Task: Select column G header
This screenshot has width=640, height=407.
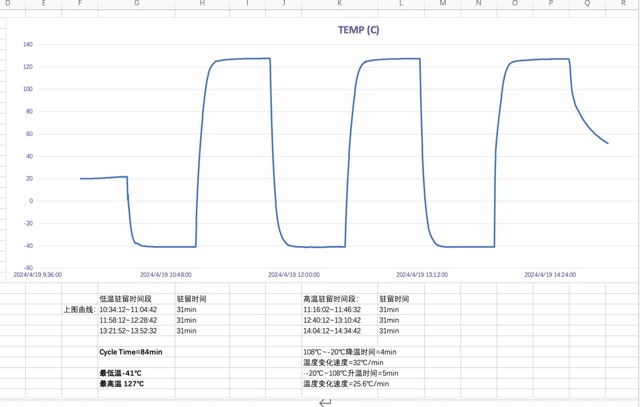Action: pyautogui.click(x=136, y=5)
